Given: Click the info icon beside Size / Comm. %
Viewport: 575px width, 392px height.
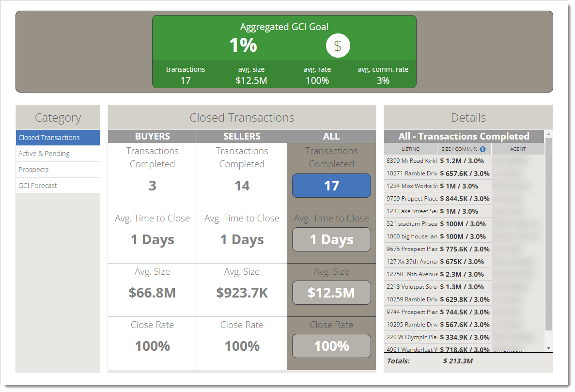Looking at the screenshot, I should (482, 149).
